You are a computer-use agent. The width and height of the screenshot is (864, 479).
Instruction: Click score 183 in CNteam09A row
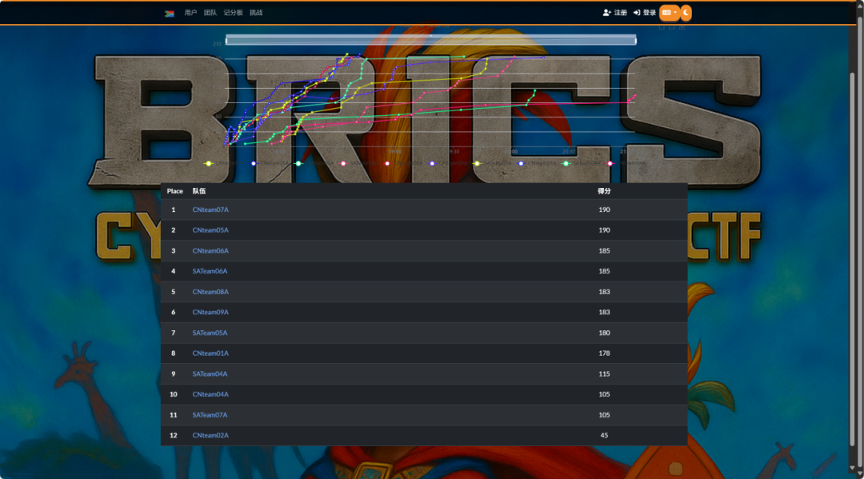pos(604,312)
